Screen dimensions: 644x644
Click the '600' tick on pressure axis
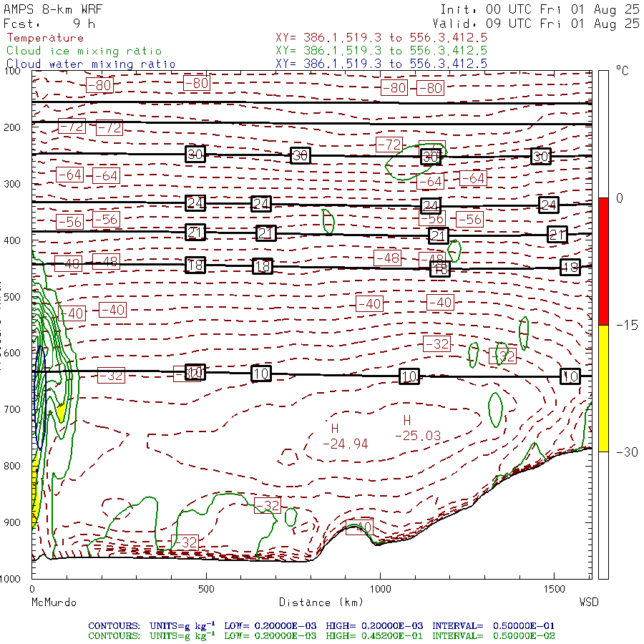pos(12,353)
